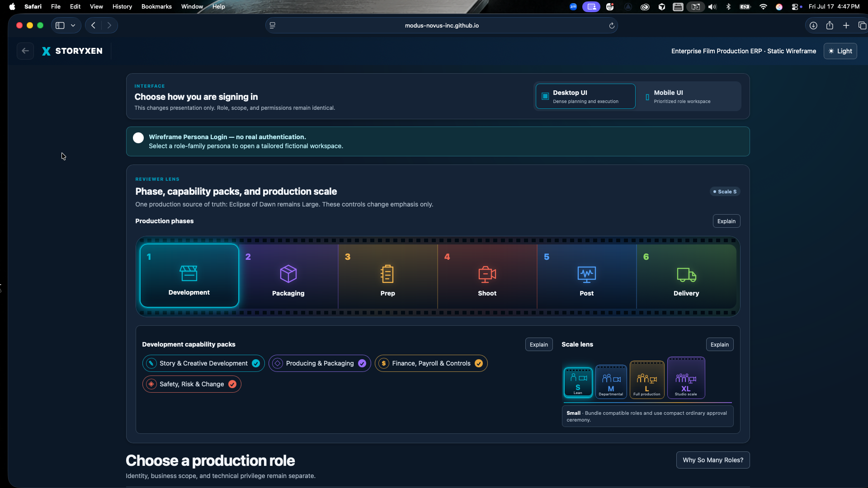Viewport: 868px width, 488px height.
Task: Select the Packaging phase cube icon
Action: click(288, 274)
